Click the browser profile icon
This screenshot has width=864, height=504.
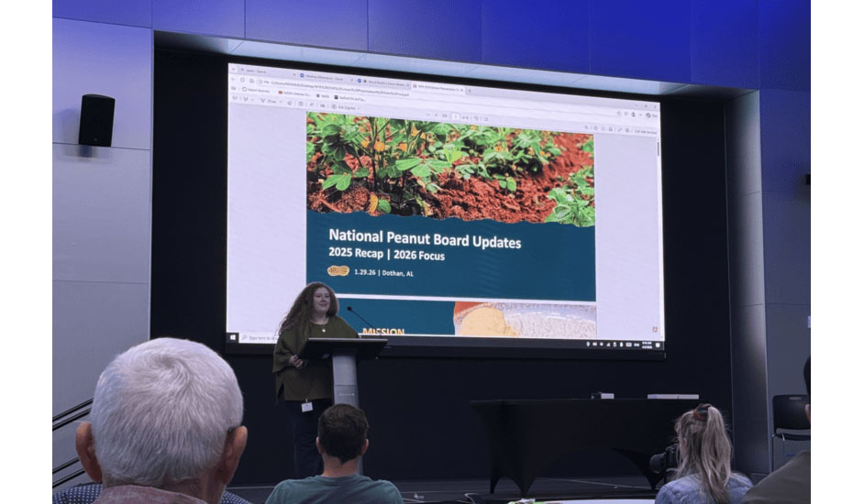(x=633, y=114)
